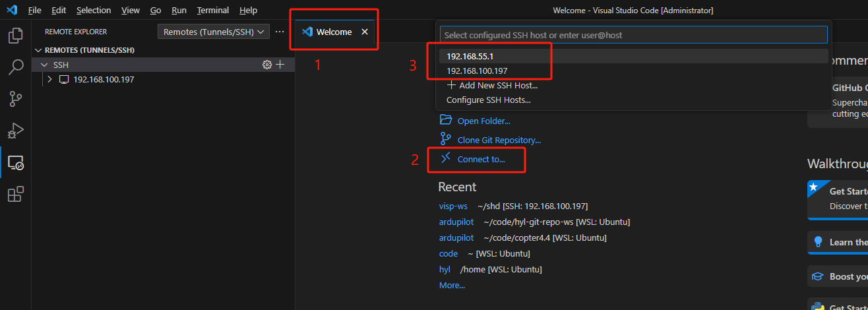Open SSH config gear icon
This screenshot has height=310, width=868.
click(x=267, y=65)
